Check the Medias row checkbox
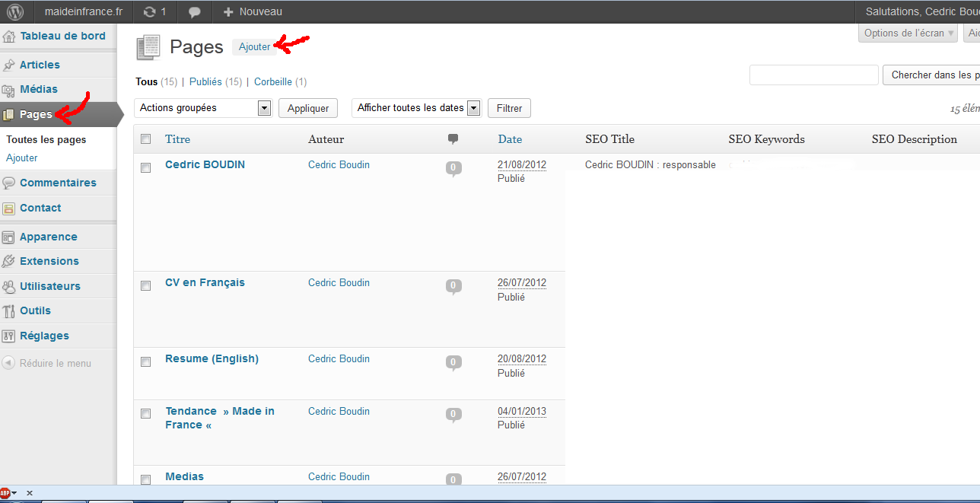The image size is (980, 503). (146, 479)
